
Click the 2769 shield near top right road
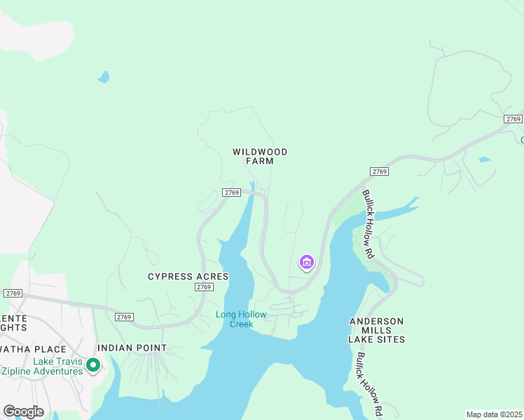coord(513,119)
